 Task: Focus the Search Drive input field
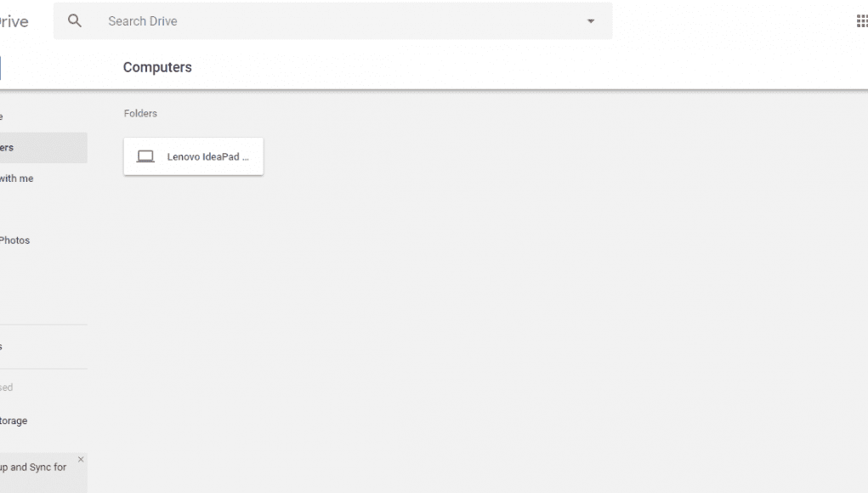(333, 21)
